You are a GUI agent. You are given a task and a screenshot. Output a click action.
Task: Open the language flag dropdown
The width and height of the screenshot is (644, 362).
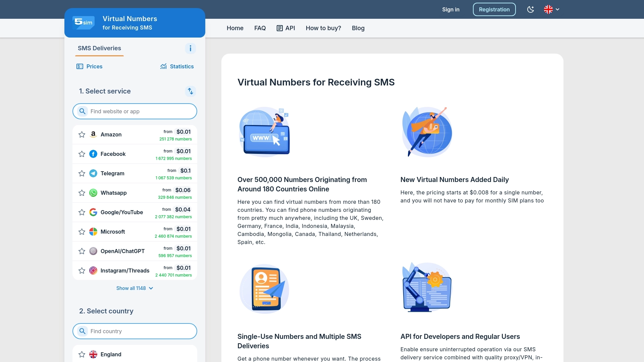point(551,9)
